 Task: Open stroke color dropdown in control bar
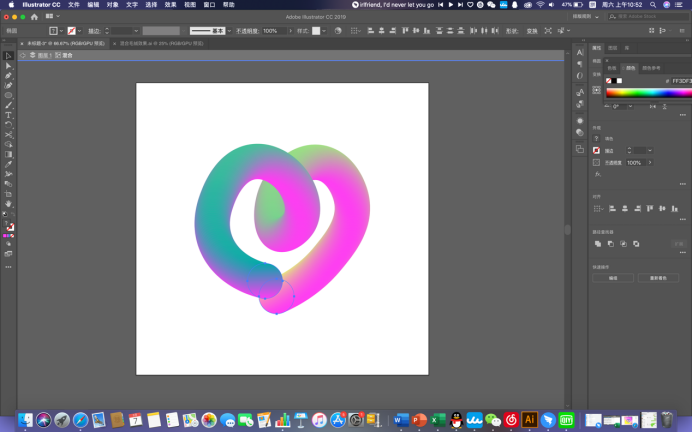point(79,31)
